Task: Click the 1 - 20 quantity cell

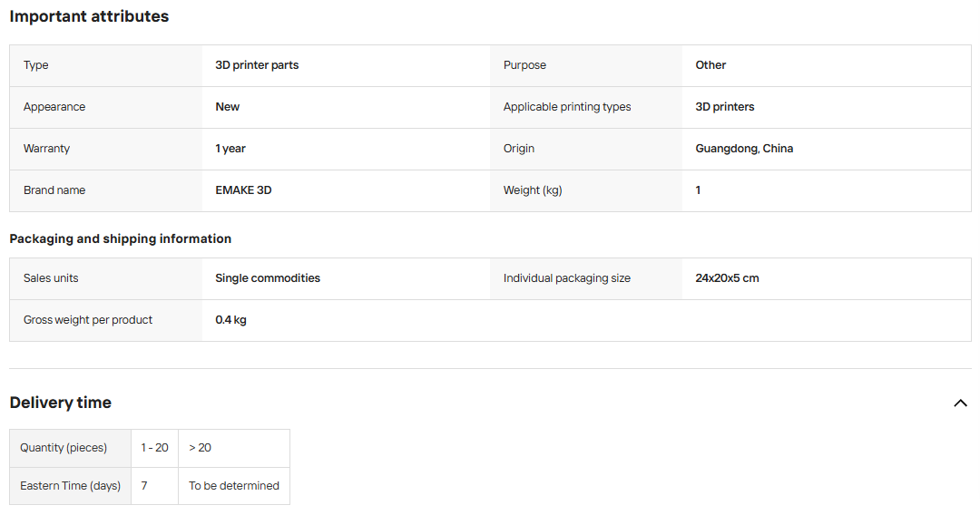Action: (x=154, y=448)
